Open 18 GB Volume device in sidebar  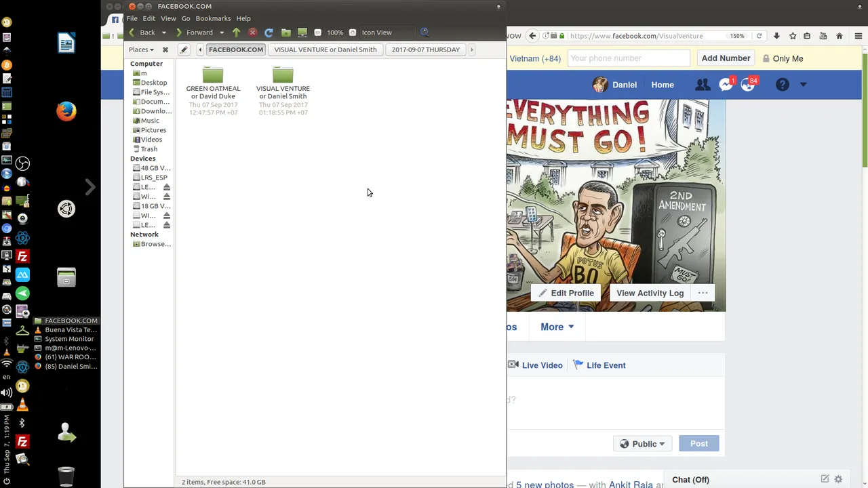(x=152, y=206)
